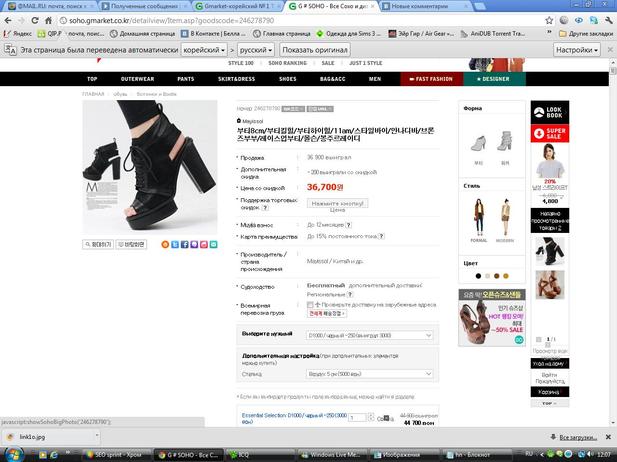Share via the teal social icon
617x462 pixels.
214,245
